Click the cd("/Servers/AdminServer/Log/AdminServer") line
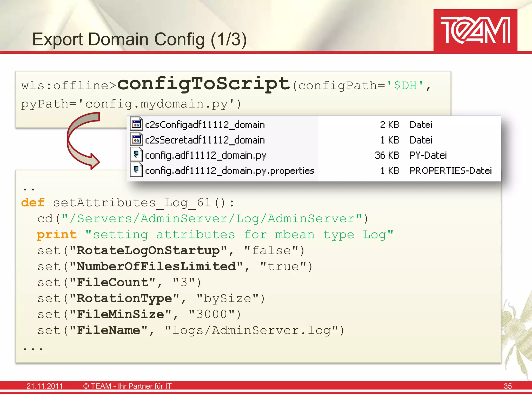Viewport: 532px width, 399px height. pos(203,219)
